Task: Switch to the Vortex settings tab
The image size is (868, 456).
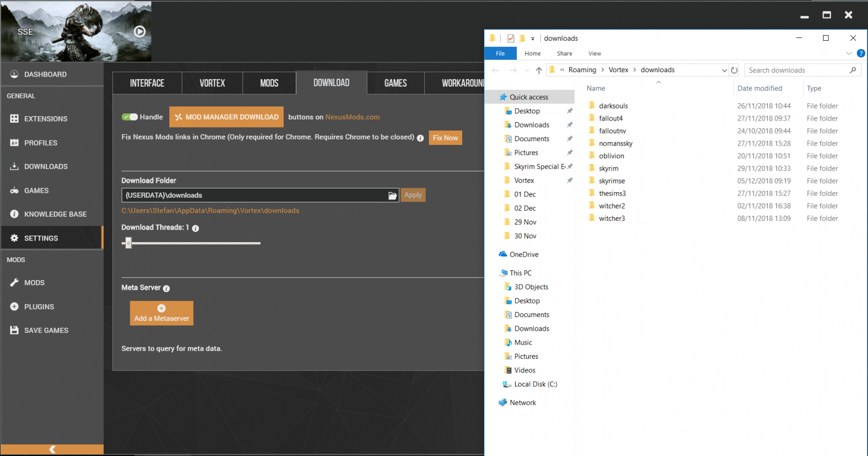Action: [x=212, y=83]
